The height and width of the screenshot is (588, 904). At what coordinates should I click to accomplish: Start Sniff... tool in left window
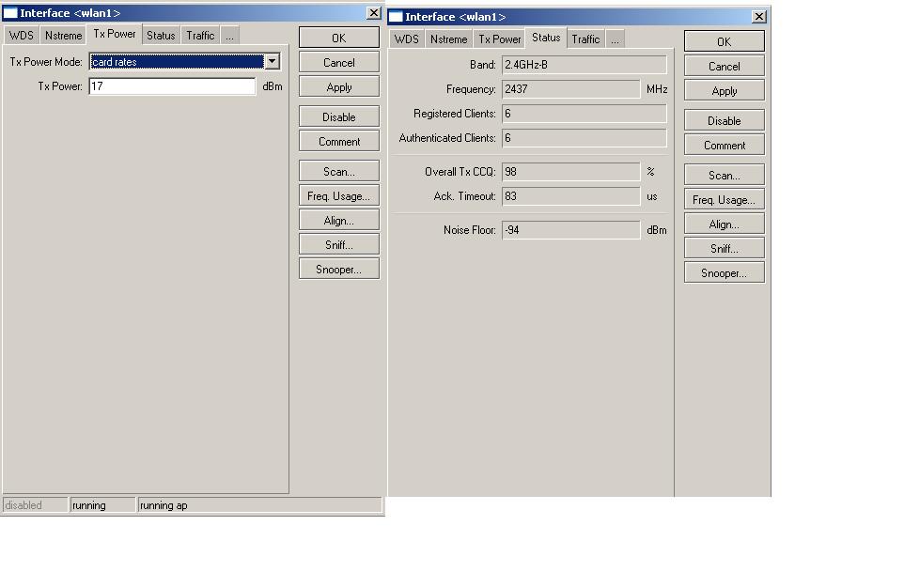coord(339,245)
